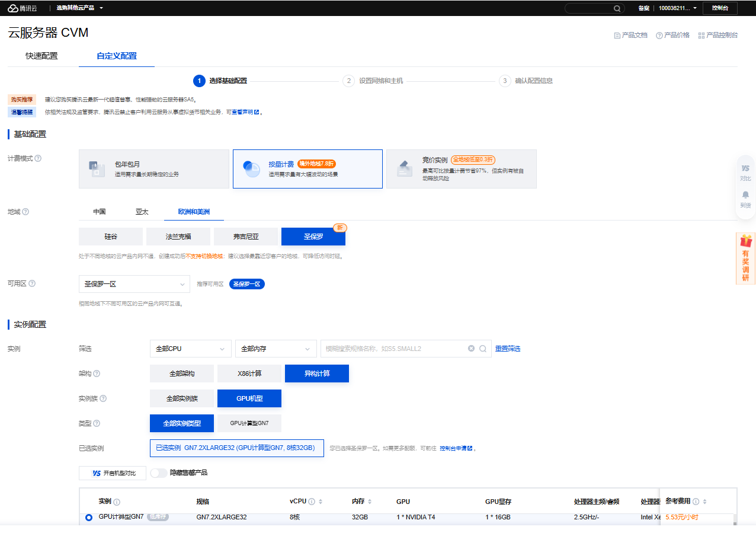Open the 全部CPU filter dropdown
756x533 pixels.
(191, 349)
